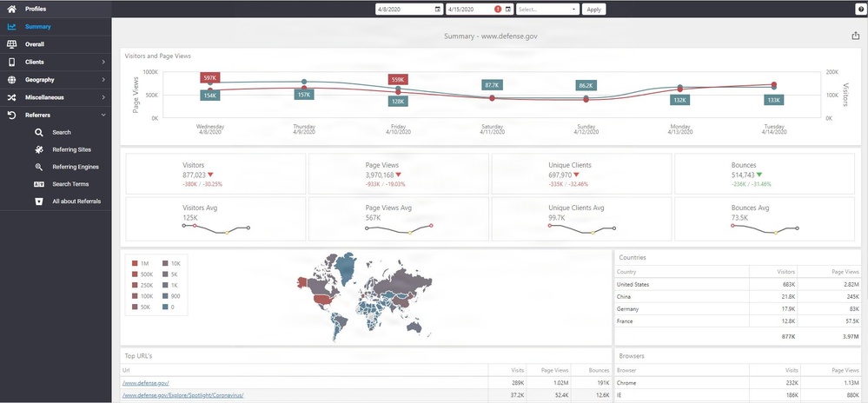Screen dimensions: 868x403
Task: Click the Geography globe icon
Action: coord(11,80)
